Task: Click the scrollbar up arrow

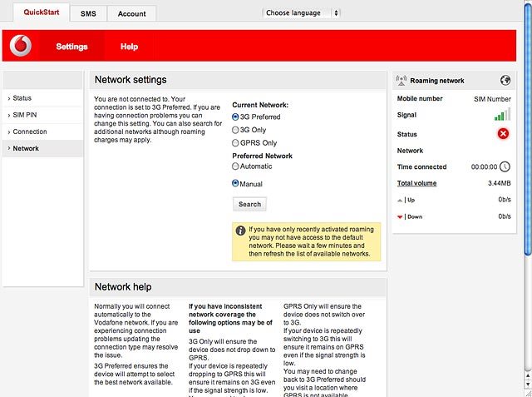Action: (x=528, y=375)
